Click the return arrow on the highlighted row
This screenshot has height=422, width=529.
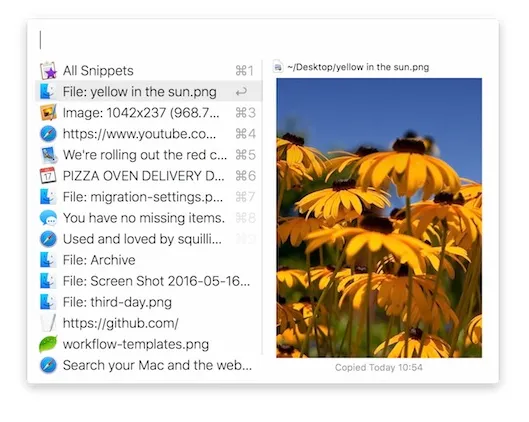coord(241,92)
